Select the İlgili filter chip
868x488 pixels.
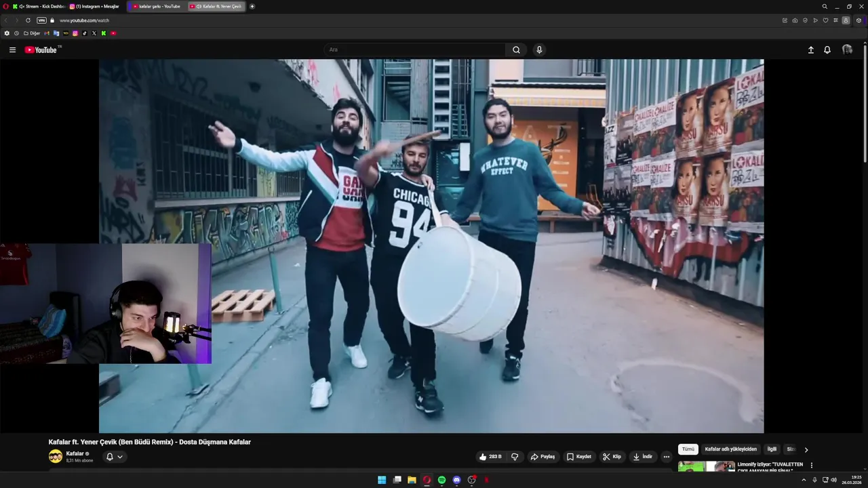click(x=772, y=449)
